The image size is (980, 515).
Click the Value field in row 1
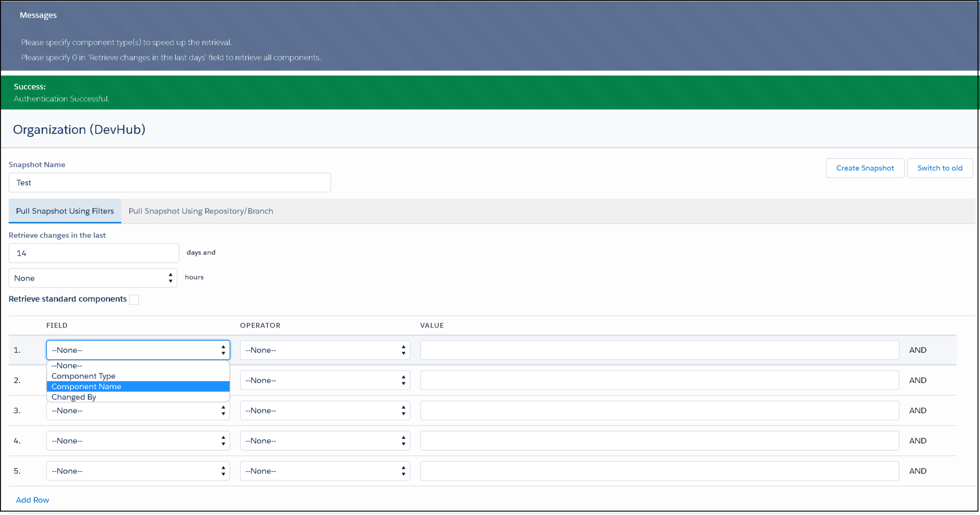659,350
